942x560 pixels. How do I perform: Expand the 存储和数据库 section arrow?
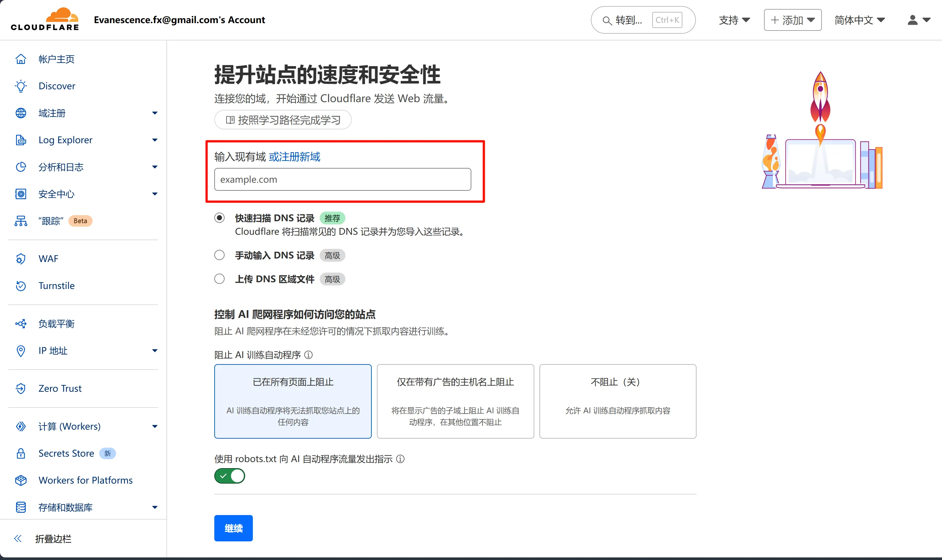point(155,507)
